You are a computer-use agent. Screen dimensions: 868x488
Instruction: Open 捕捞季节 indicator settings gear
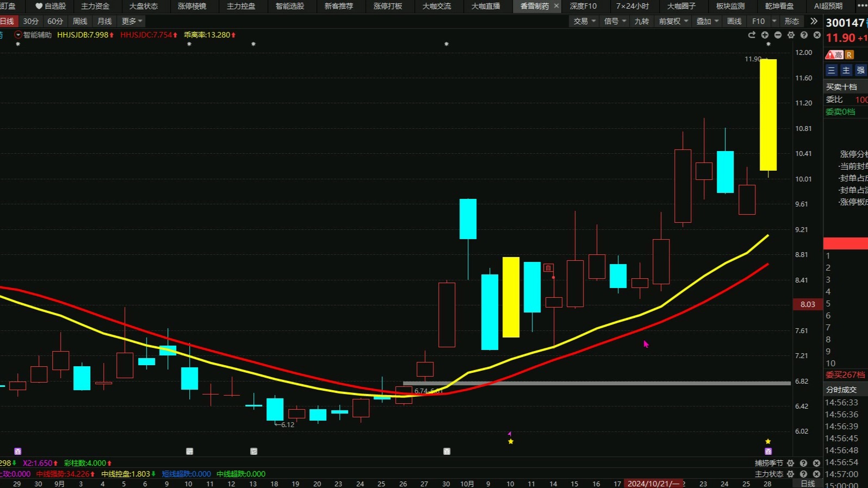[x=791, y=463]
